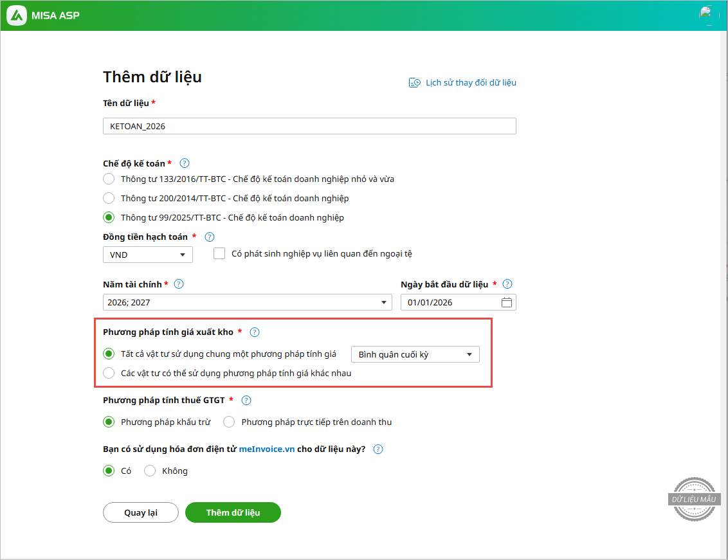Click the Quay lại button

tap(140, 512)
